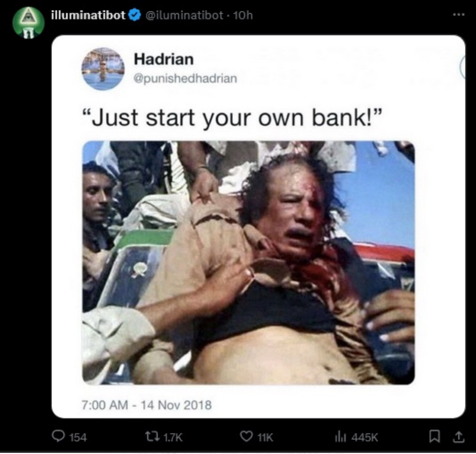Click the reply speech bubble icon
The width and height of the screenshot is (476, 454).
point(58,436)
